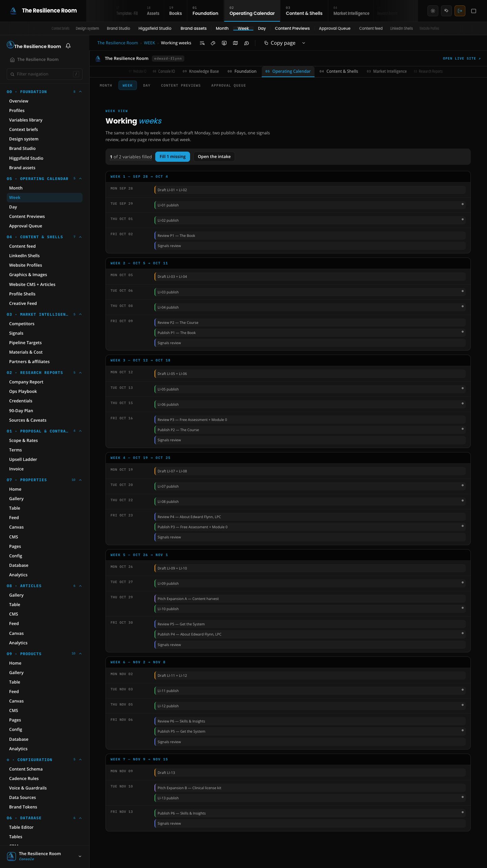Click the play-screen icon in breadcrumb toolbar
Image resolution: width=487 pixels, height=868 pixels.
pos(224,43)
